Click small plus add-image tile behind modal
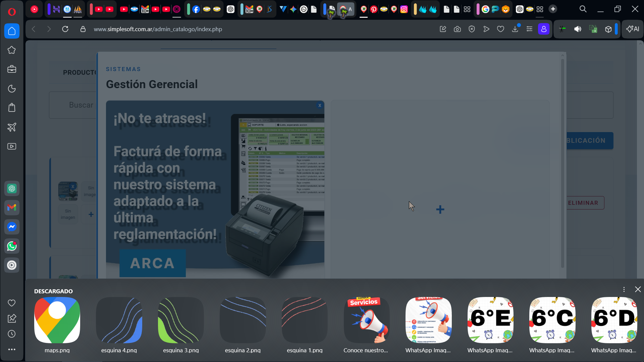The image size is (644, 362). tap(91, 214)
